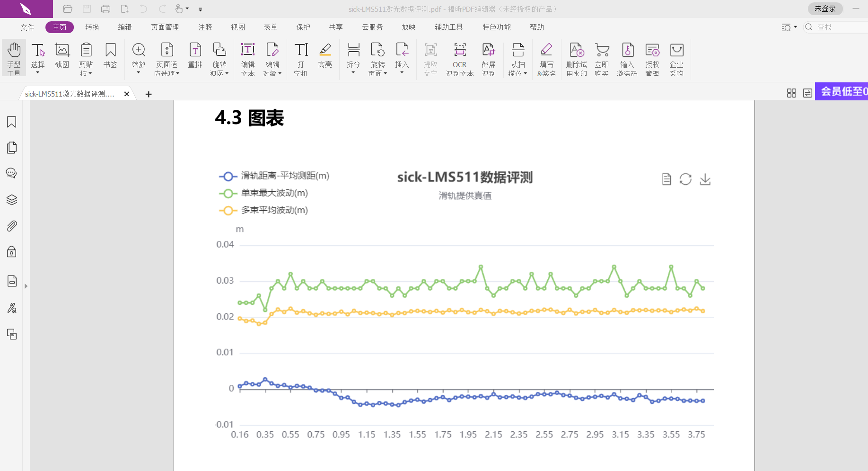Image resolution: width=868 pixels, height=471 pixels.
Task: Toggle the green 单束最大波动 legend series
Action: pos(263,193)
